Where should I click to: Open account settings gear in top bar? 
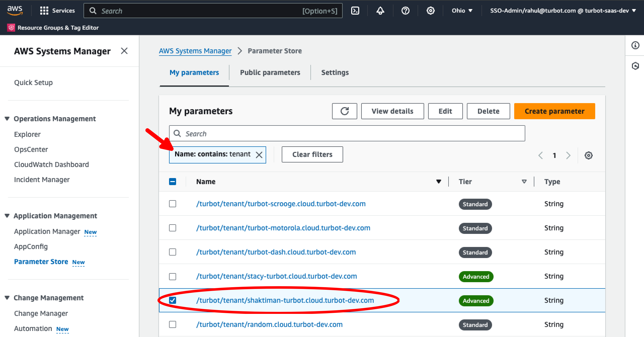(x=430, y=11)
